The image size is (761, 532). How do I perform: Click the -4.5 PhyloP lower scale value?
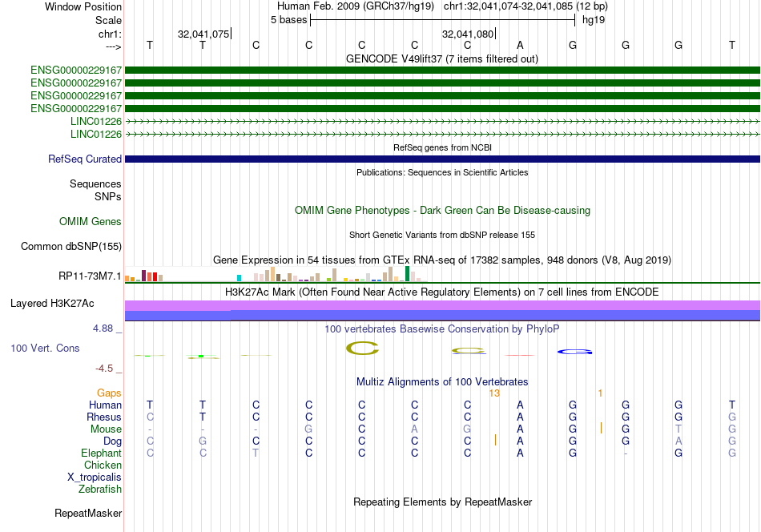(104, 369)
